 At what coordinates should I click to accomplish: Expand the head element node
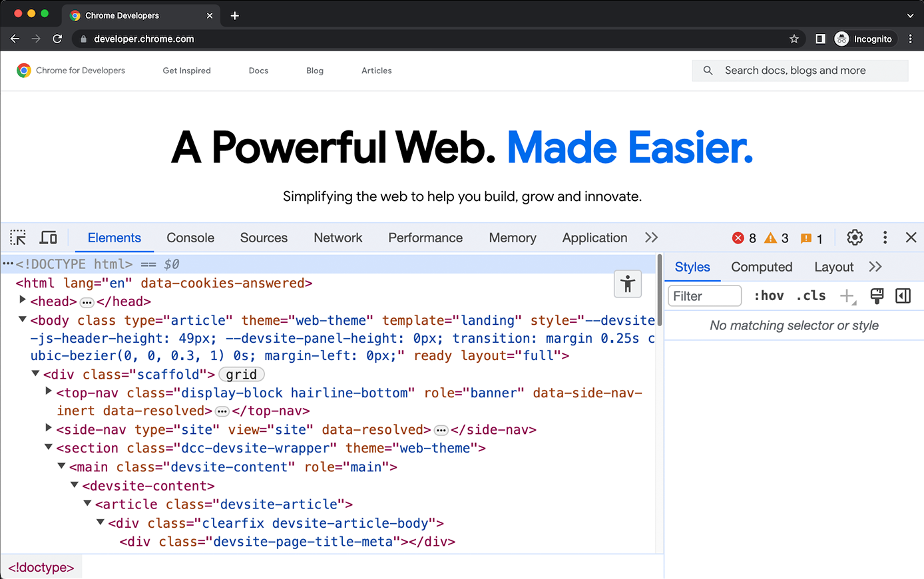pos(23,300)
